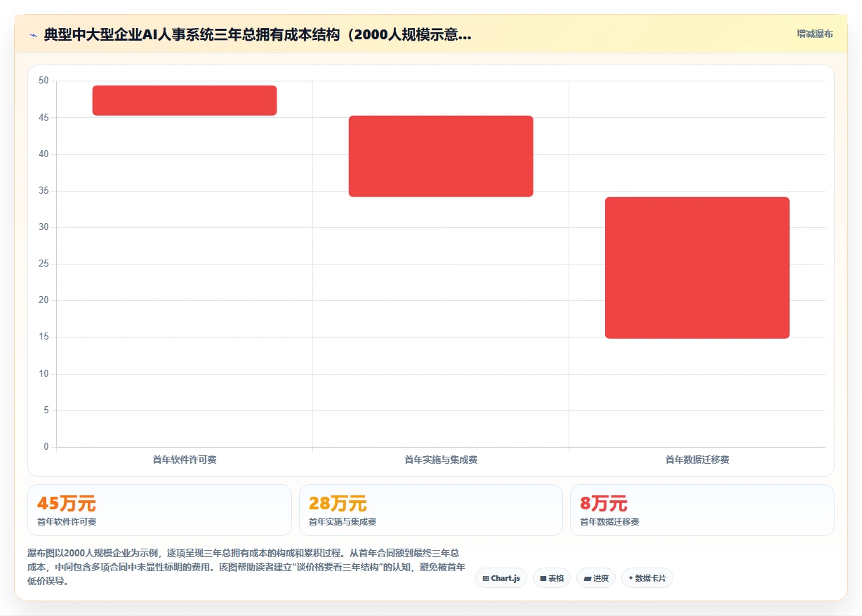Click the 首年数据迁移费 caption in 8万元 card

point(609,522)
